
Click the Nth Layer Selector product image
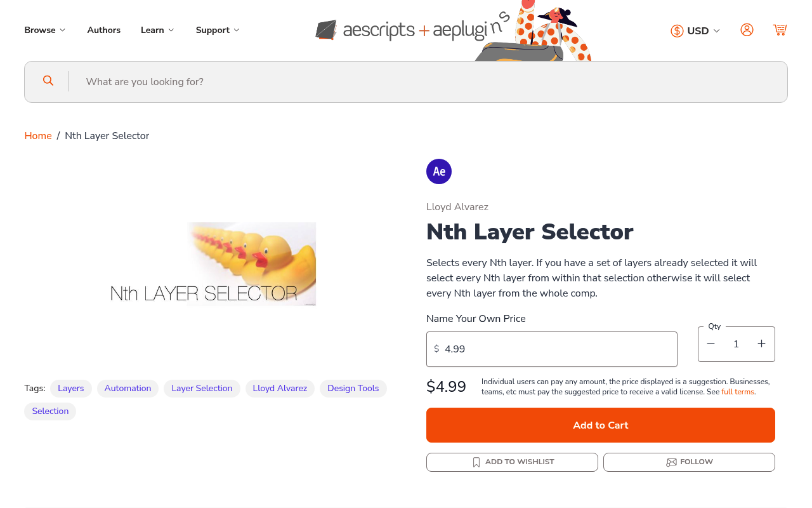213,264
